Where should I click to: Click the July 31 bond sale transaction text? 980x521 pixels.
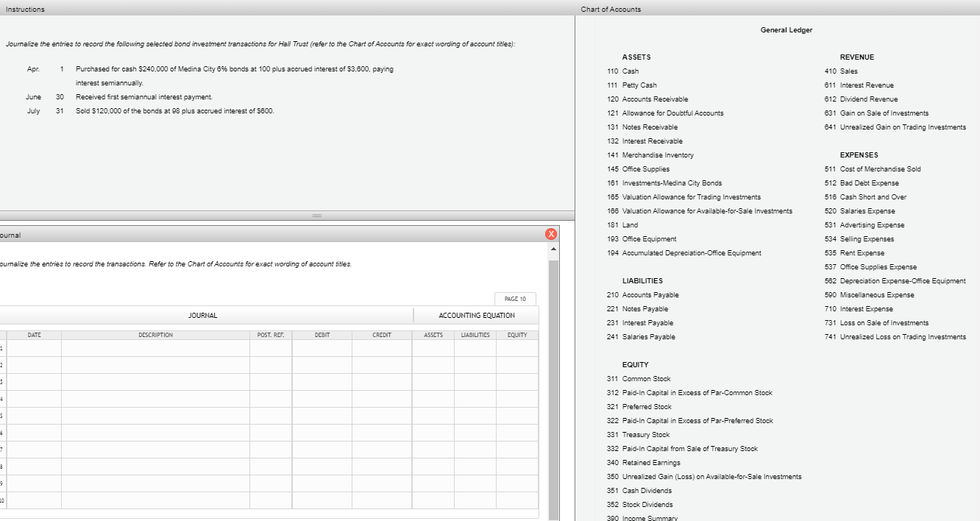coord(175,111)
